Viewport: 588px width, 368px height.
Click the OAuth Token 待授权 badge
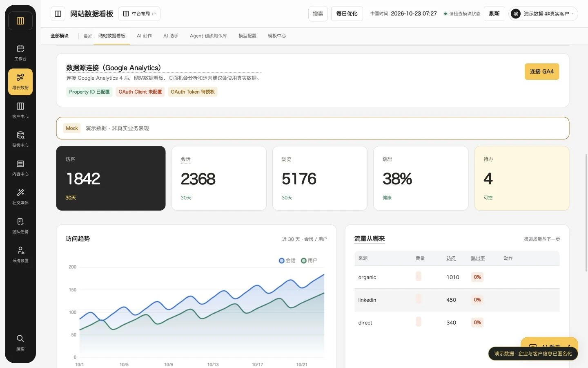[193, 92]
